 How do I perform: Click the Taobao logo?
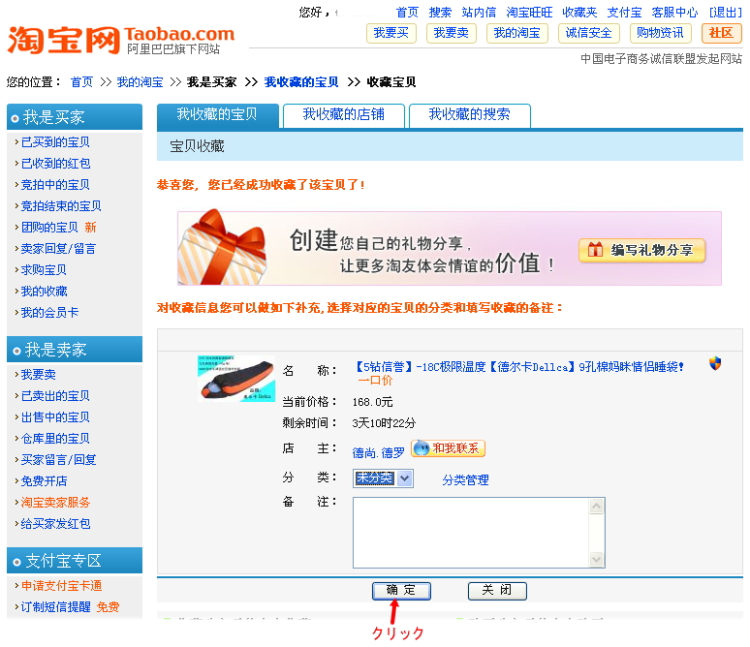[x=120, y=40]
